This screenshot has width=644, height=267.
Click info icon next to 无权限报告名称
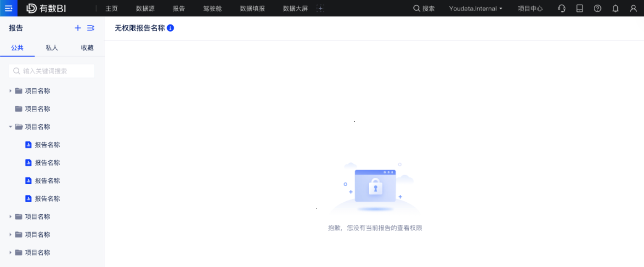tap(170, 28)
